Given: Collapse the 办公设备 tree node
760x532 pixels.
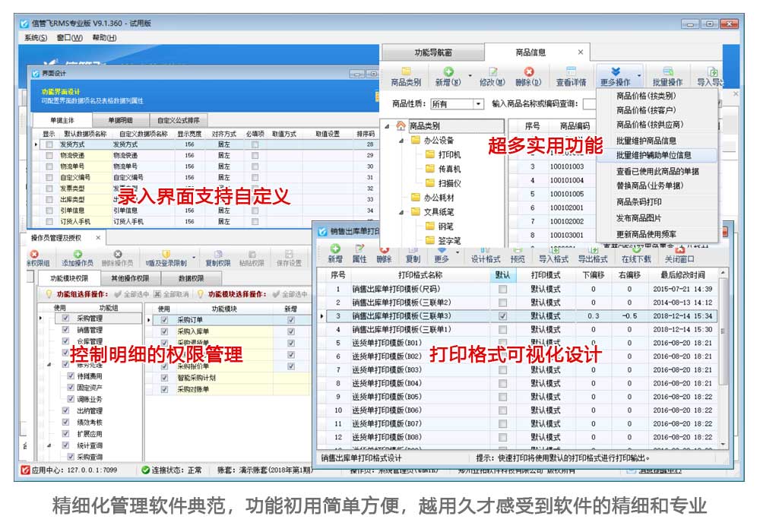Looking at the screenshot, I should pos(401,141).
